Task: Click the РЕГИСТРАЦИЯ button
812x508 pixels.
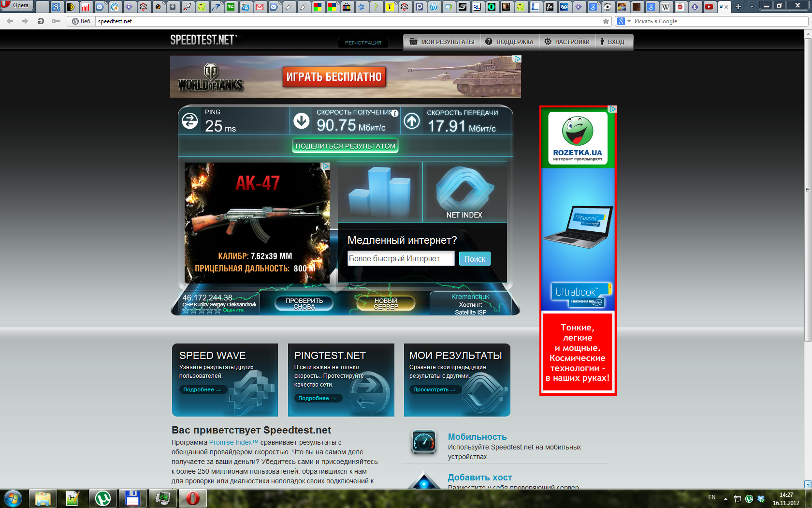Action: click(x=363, y=43)
